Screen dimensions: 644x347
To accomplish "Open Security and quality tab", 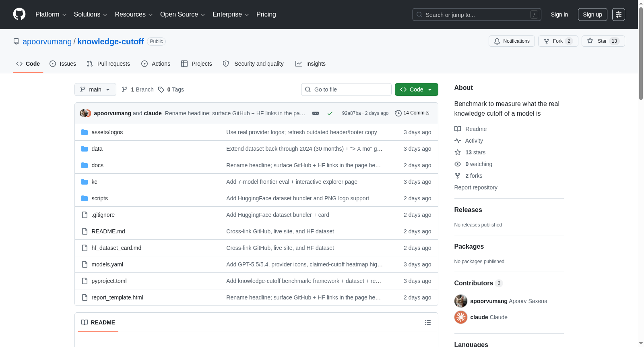I will (x=253, y=64).
